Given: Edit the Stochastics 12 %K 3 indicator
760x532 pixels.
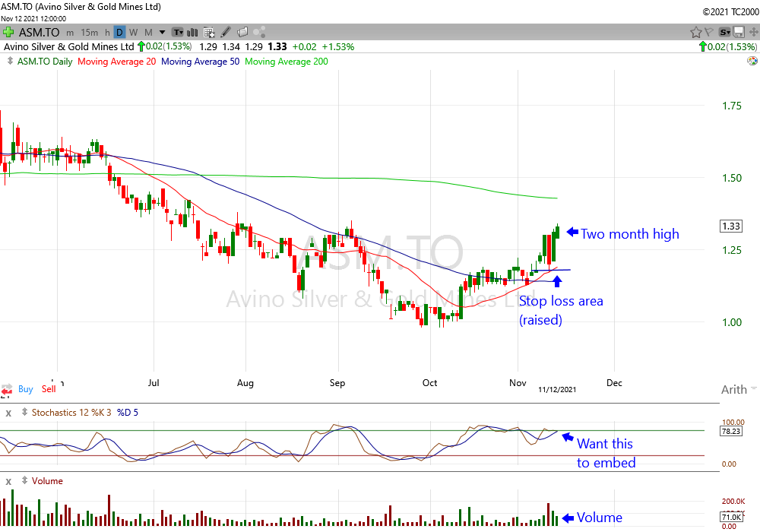Looking at the screenshot, I should 71,413.
